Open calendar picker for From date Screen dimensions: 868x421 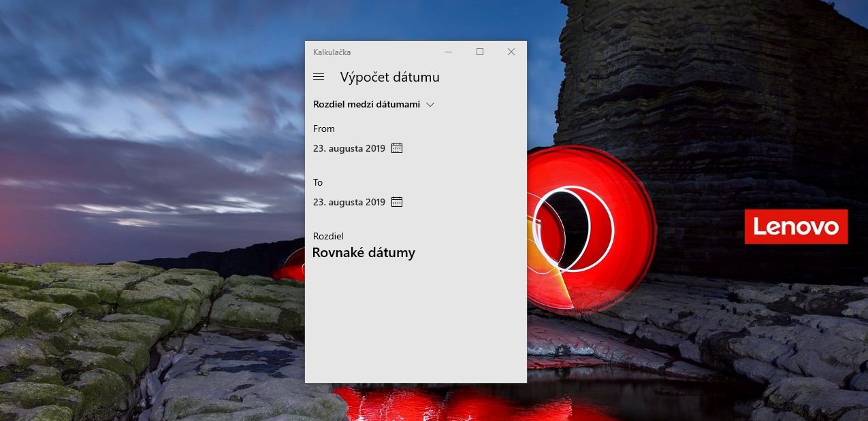[x=397, y=148]
